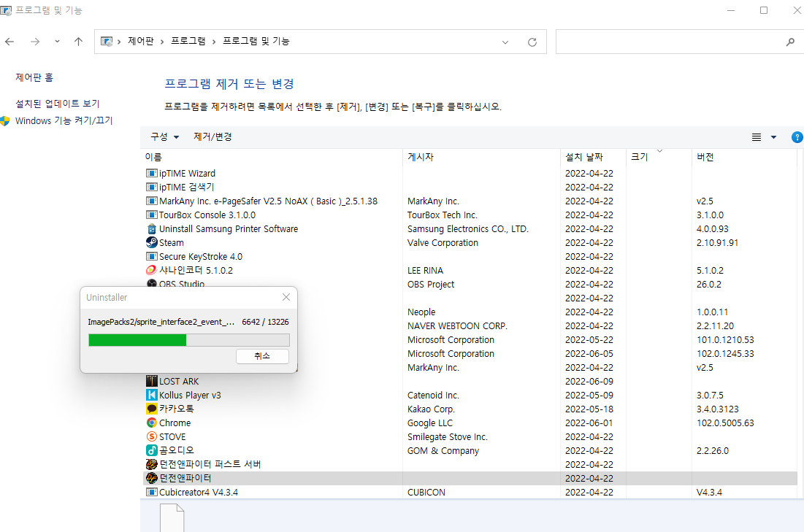Refresh the programs list

[x=532, y=42]
